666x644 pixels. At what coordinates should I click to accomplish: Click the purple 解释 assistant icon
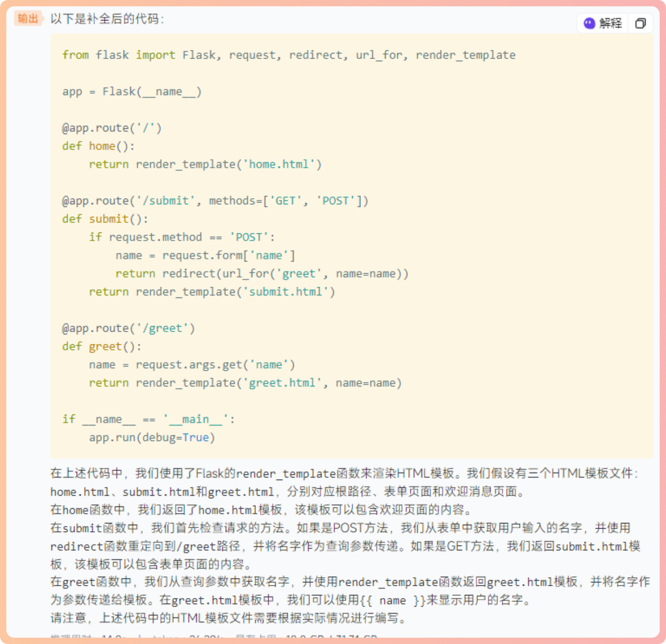click(x=589, y=23)
